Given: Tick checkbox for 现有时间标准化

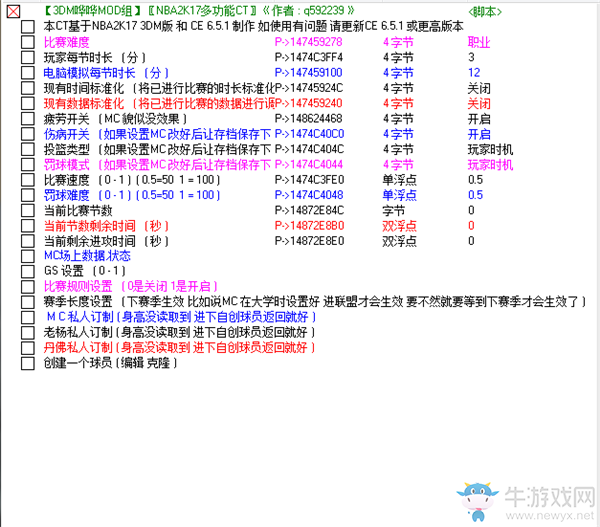Looking at the screenshot, I should pos(28,88).
